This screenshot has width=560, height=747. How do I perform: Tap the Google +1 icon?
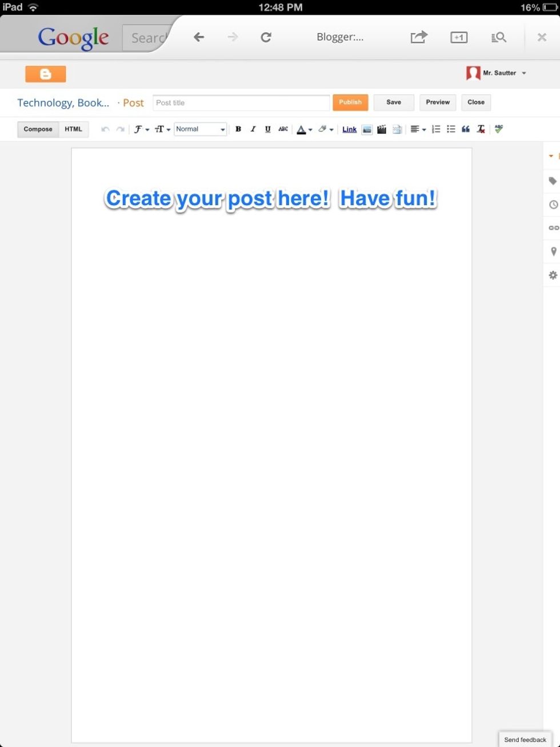(x=459, y=37)
